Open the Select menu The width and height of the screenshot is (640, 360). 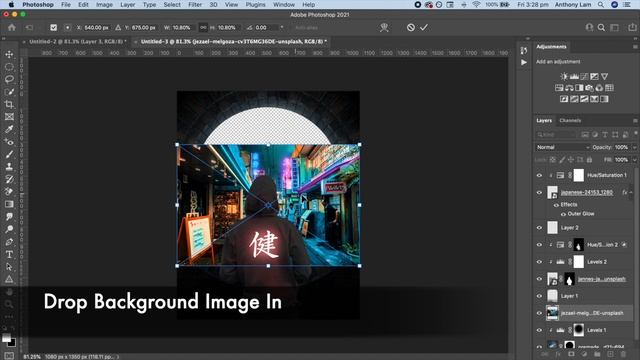[172, 4]
